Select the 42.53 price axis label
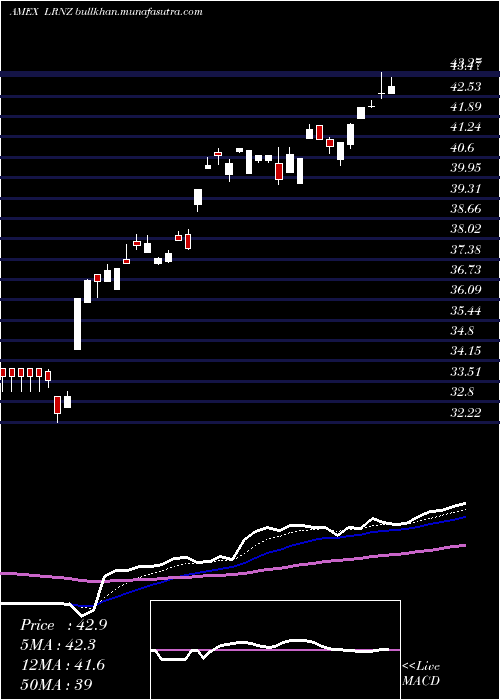The width and height of the screenshot is (500, 700). [466, 87]
